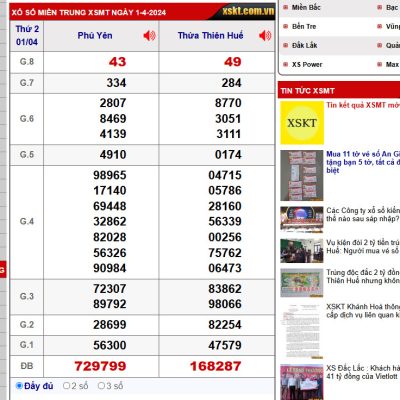Select the 3 số radio option

(x=101, y=386)
